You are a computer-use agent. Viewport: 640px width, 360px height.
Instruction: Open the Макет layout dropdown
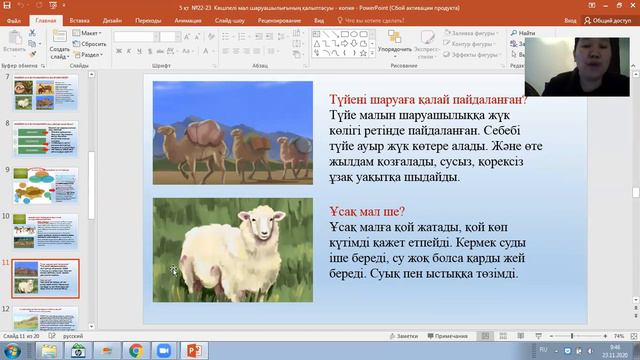pyautogui.click(x=87, y=33)
